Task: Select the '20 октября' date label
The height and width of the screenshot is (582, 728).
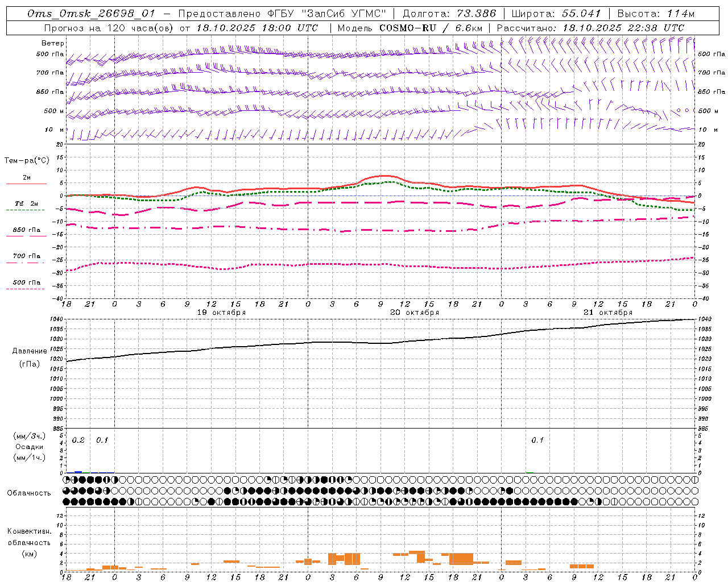Action: click(415, 312)
